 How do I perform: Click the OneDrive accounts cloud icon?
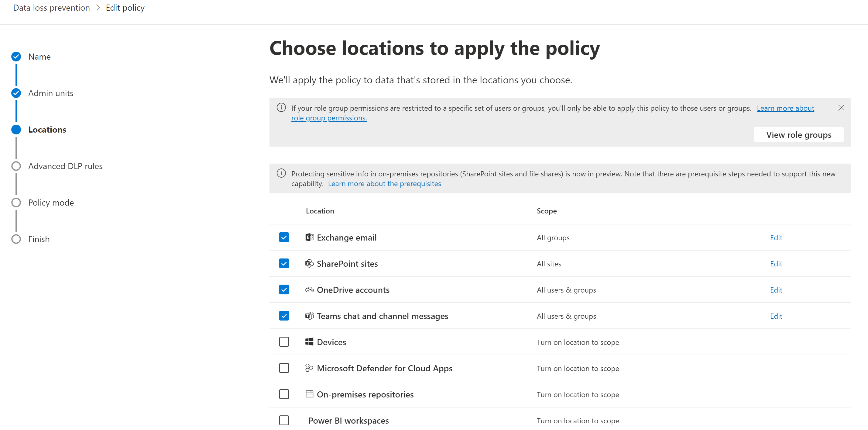tap(309, 290)
